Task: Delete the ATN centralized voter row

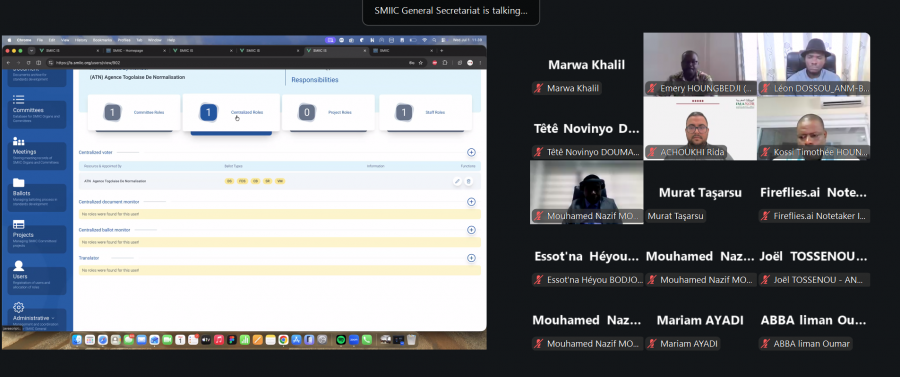Action: point(468,181)
